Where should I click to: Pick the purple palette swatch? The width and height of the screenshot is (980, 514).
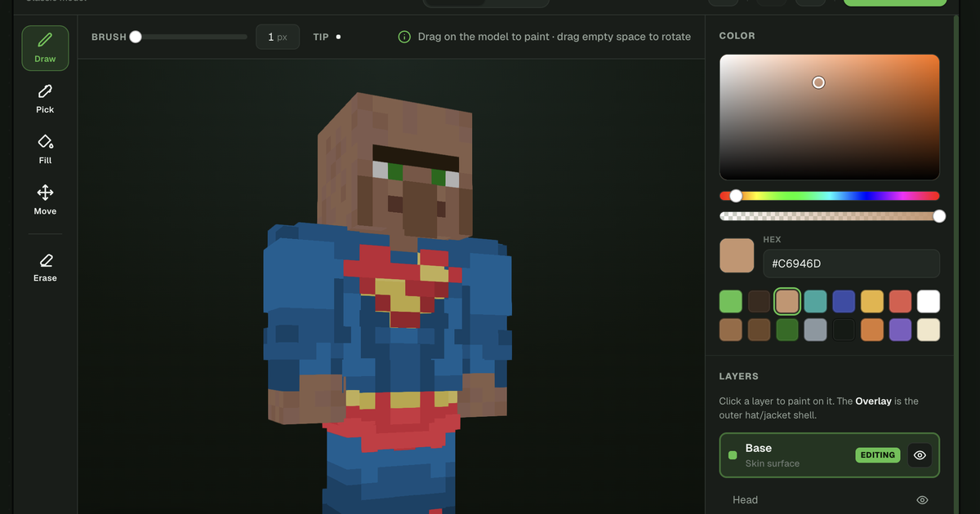click(x=900, y=330)
